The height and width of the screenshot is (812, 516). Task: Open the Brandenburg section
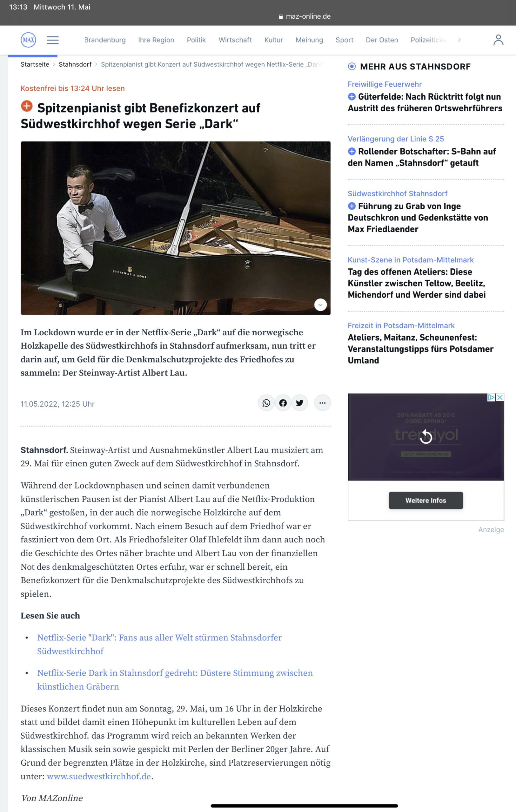(104, 40)
